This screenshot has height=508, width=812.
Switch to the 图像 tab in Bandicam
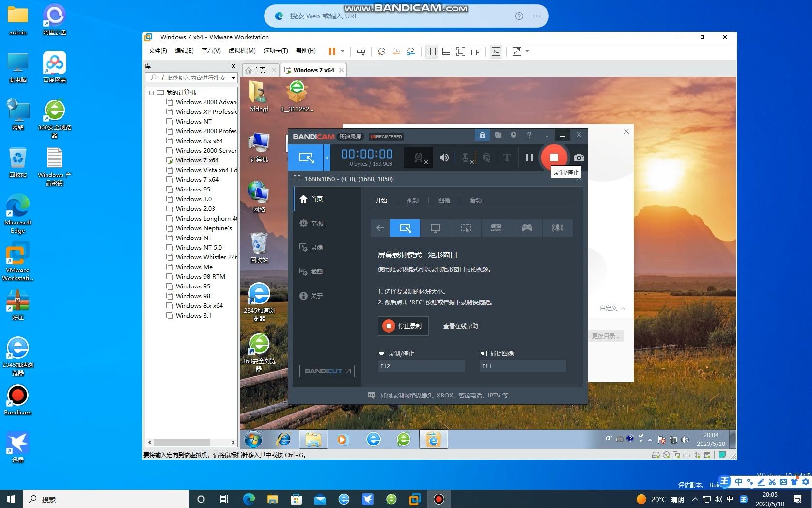pyautogui.click(x=444, y=200)
